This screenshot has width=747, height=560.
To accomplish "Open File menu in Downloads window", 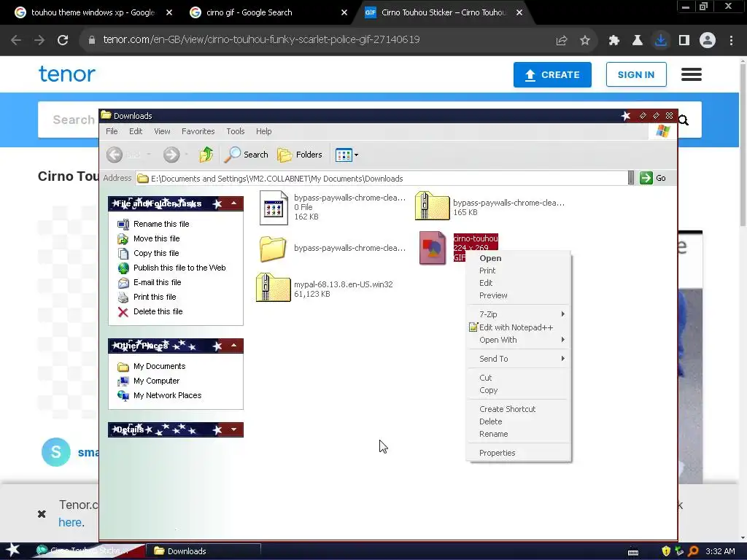I will click(x=112, y=131).
